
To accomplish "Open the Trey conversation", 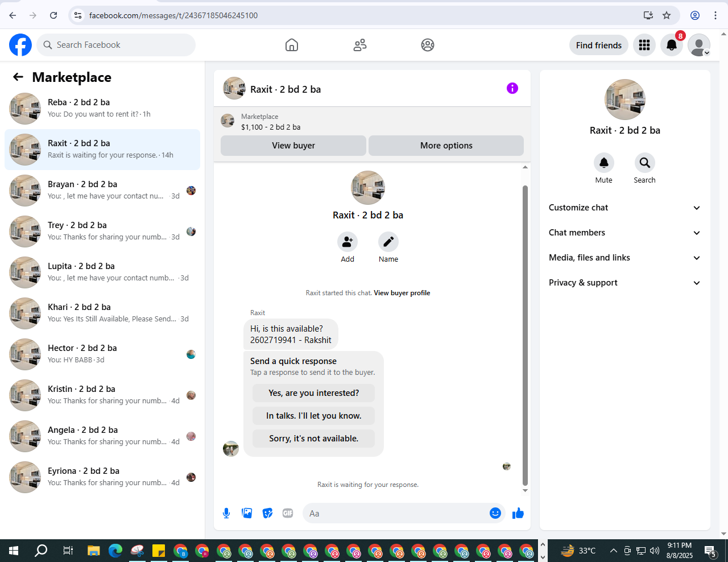I will (x=102, y=232).
